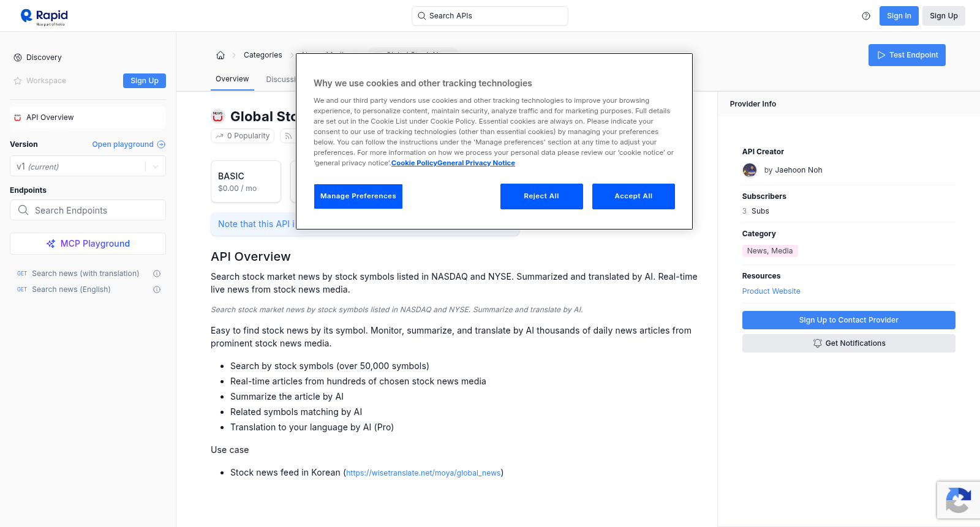This screenshot has height=527, width=980.
Task: Accept all cookies
Action: click(633, 196)
